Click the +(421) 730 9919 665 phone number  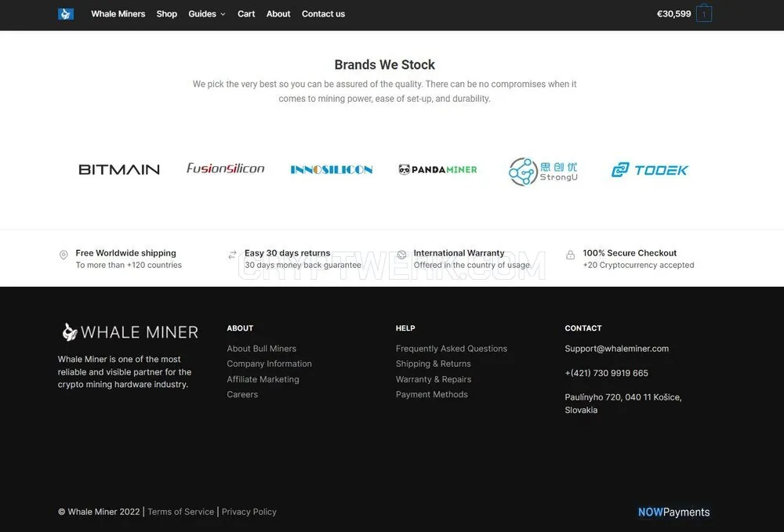(607, 373)
